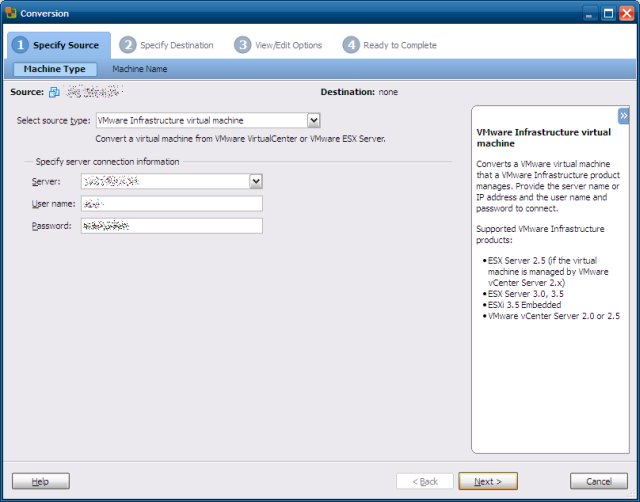
Task: Click 'ESX Server 3.0, 3.5' bullet
Action: [x=525, y=294]
